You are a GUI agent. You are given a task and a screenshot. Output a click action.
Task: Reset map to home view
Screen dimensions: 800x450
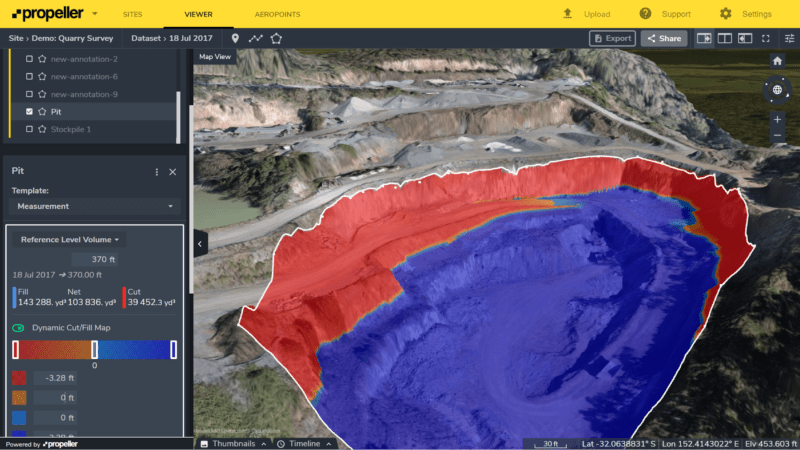[x=777, y=61]
